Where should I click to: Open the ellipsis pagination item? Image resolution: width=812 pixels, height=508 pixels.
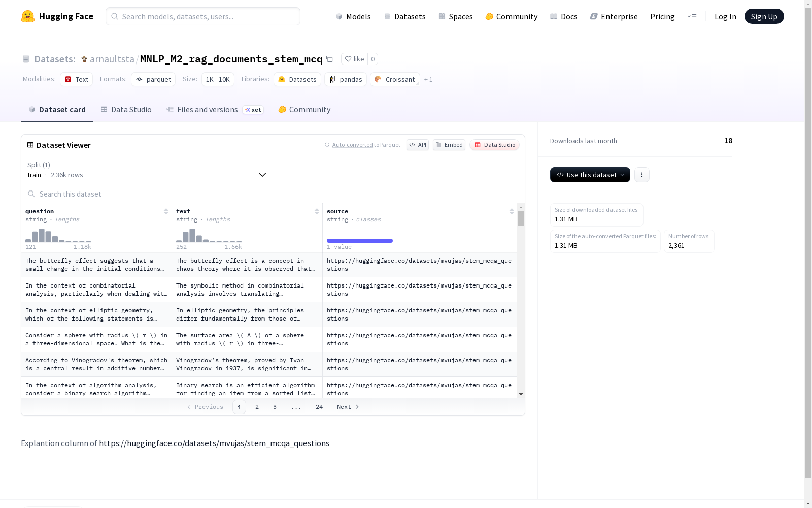[296, 407]
